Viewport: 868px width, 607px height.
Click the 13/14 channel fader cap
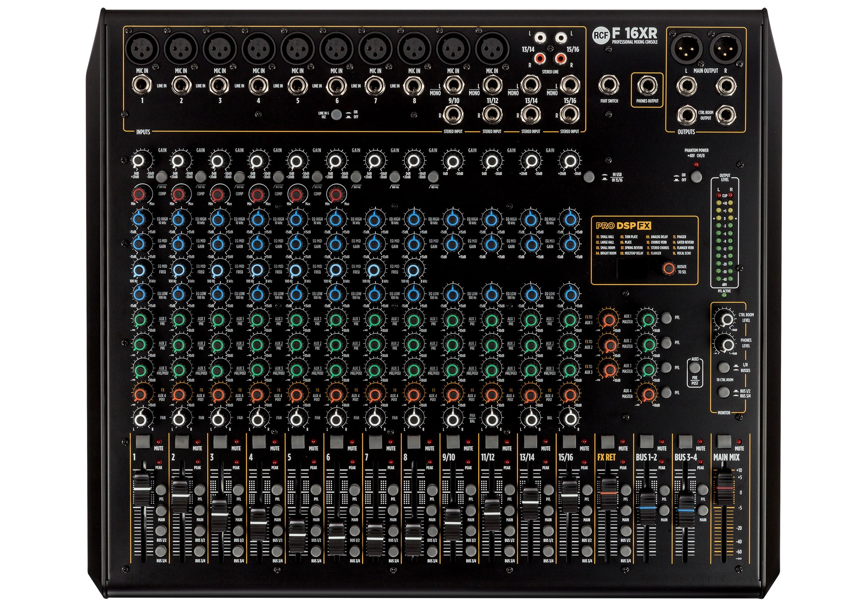530,503
